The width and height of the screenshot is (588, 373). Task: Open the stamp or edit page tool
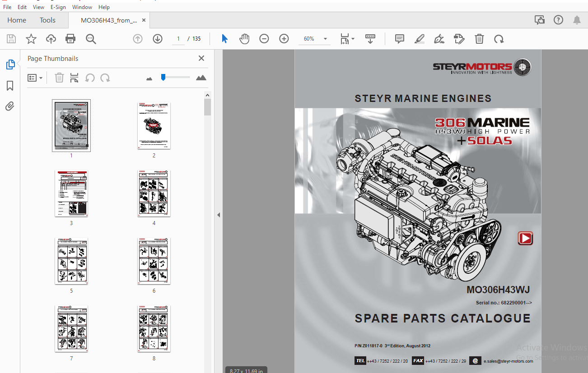pos(459,39)
